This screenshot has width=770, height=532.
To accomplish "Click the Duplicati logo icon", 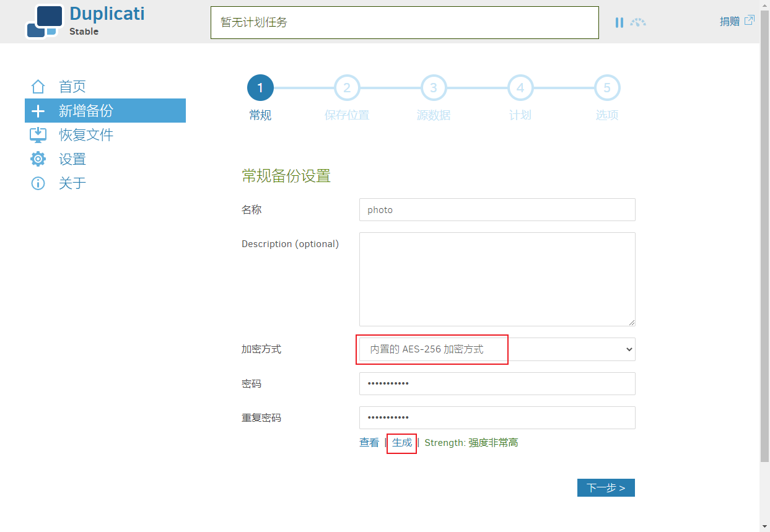I will pyautogui.click(x=45, y=22).
